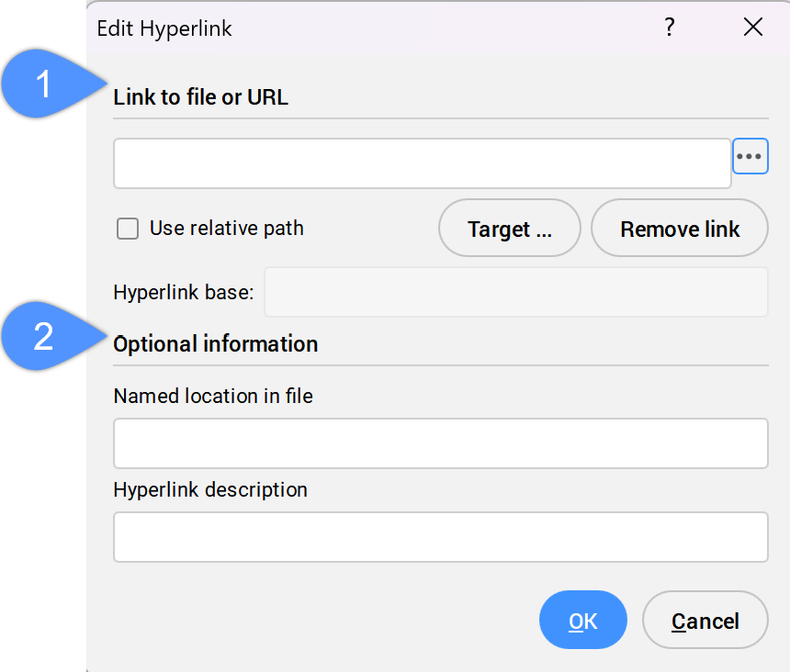The image size is (790, 672).
Task: Click the browse ellipsis button
Action: (750, 157)
